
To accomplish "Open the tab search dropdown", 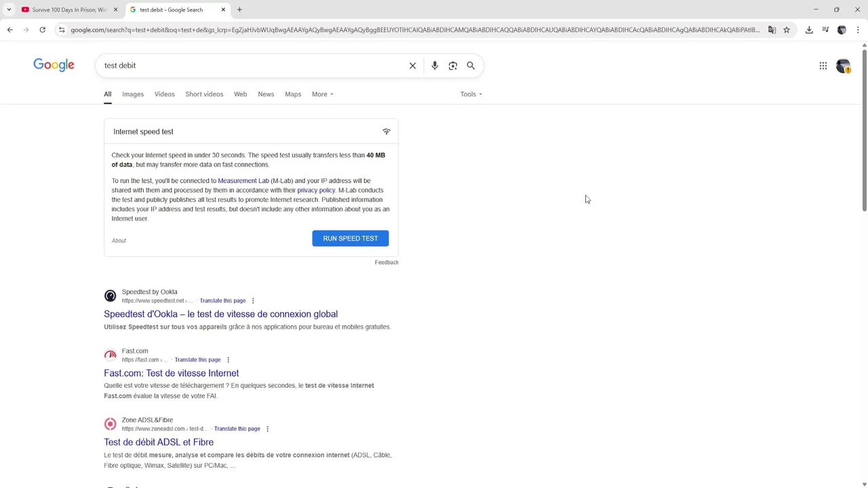I will point(9,9).
